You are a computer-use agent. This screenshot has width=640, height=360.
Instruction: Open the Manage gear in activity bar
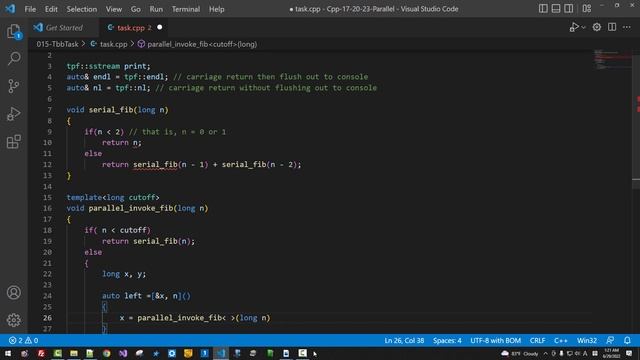point(13,320)
